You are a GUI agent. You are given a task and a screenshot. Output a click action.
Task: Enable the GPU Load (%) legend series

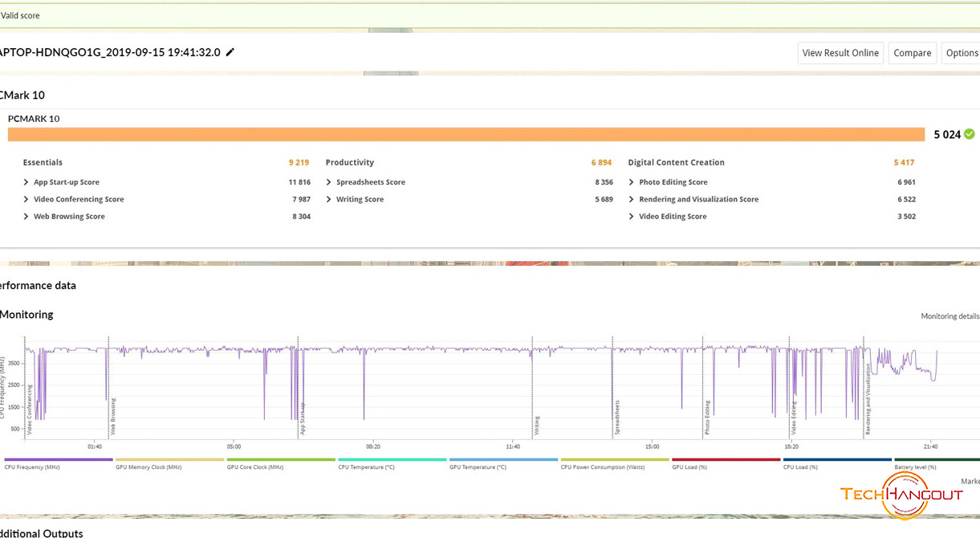coord(726,464)
